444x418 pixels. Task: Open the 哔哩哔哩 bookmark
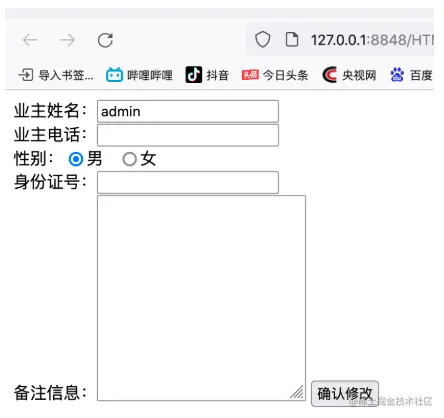[139, 75]
